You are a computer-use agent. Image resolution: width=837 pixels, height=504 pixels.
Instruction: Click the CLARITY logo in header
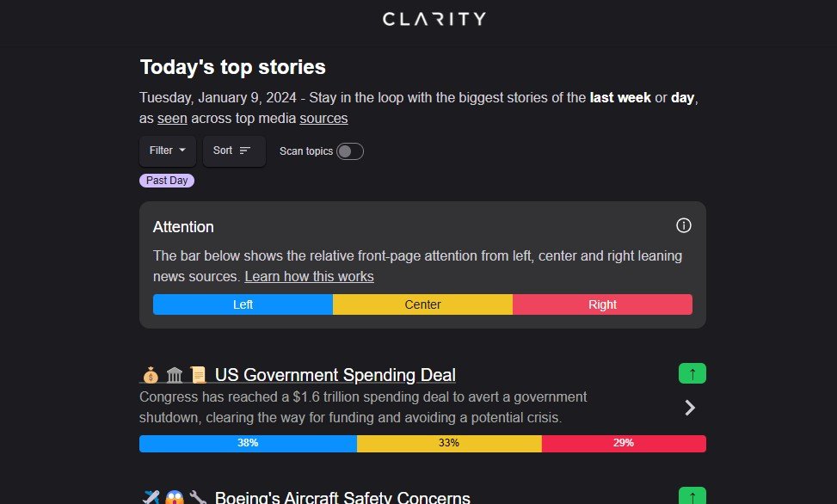[x=434, y=19]
